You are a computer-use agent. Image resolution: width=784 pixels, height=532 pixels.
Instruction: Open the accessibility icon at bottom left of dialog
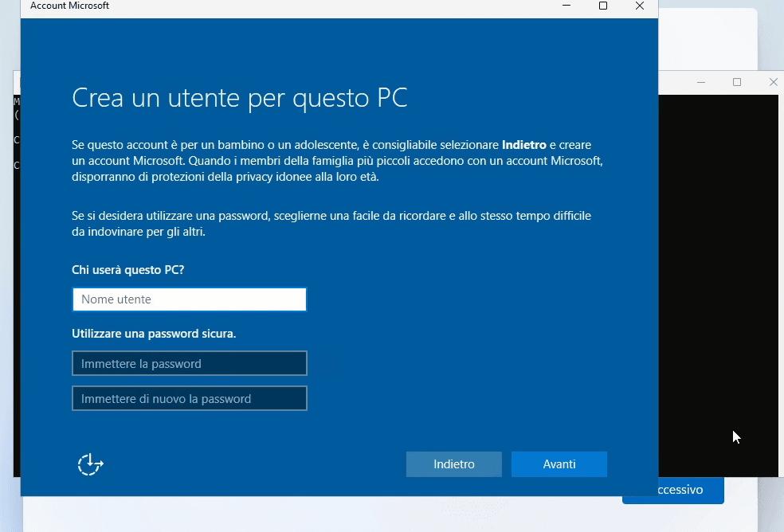[91, 464]
